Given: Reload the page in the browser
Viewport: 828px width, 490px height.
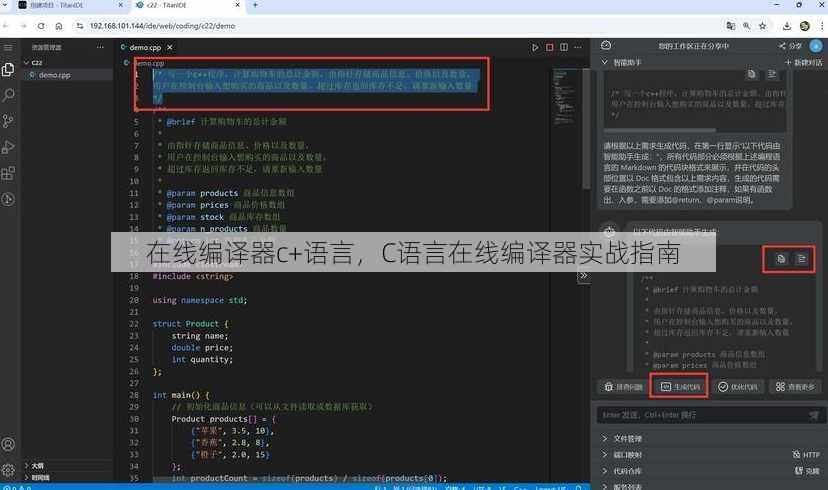Looking at the screenshot, I should pyautogui.click(x=41, y=26).
